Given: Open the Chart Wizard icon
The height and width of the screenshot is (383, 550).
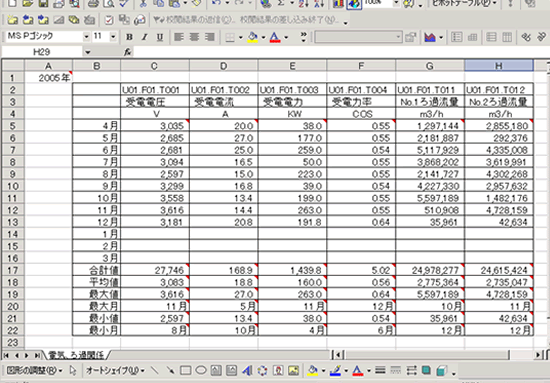Looking at the screenshot, I should pos(338,4).
